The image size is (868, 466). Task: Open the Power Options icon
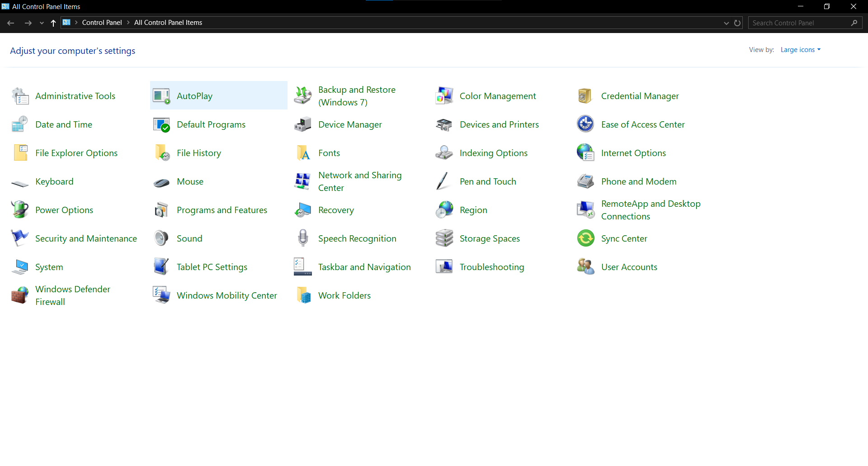click(20, 210)
